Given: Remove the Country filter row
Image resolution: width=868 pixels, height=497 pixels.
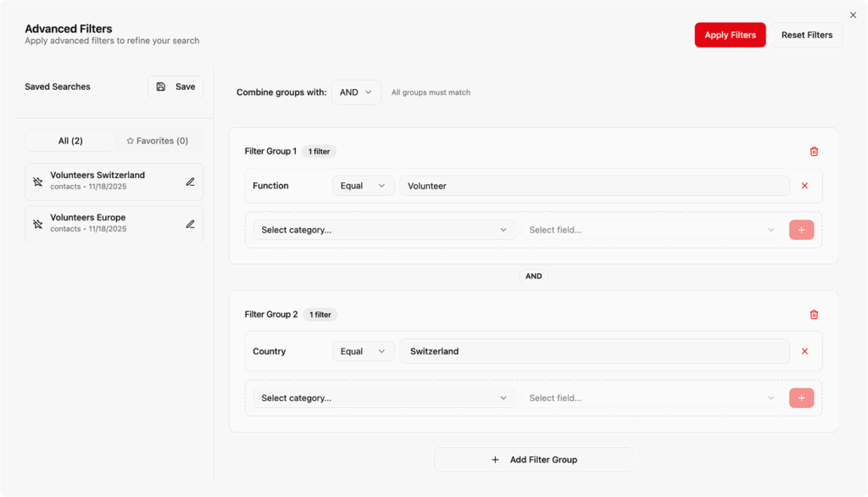Looking at the screenshot, I should pyautogui.click(x=804, y=351).
